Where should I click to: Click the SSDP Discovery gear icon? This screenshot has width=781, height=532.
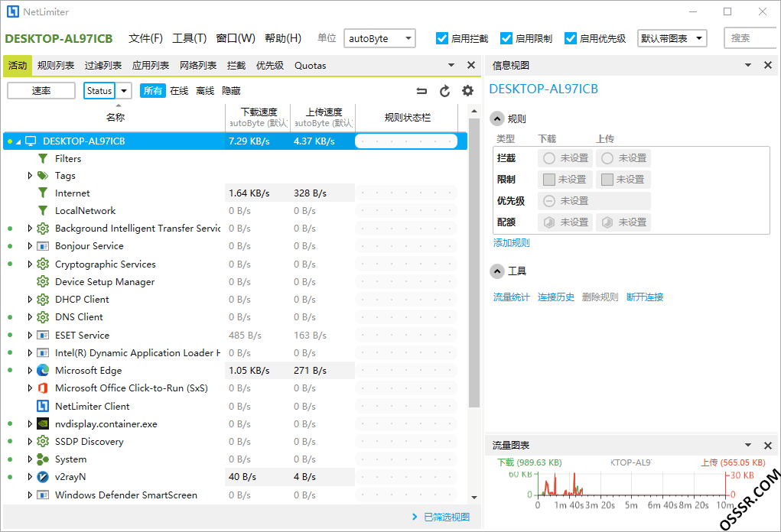pyautogui.click(x=43, y=442)
